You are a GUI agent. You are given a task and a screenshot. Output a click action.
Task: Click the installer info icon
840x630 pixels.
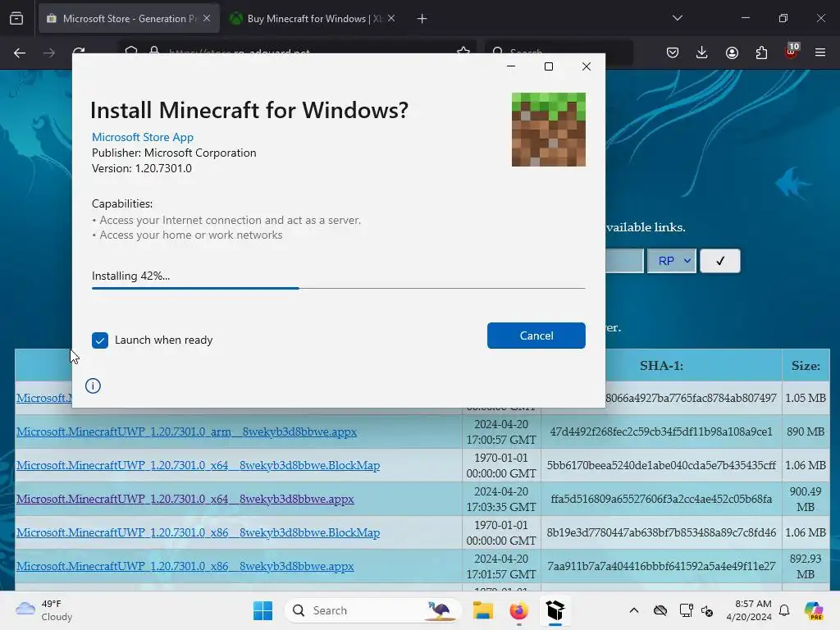(93, 386)
